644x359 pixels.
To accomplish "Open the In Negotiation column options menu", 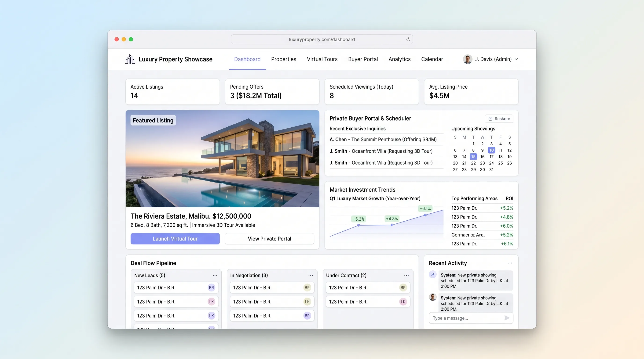I will [311, 275].
